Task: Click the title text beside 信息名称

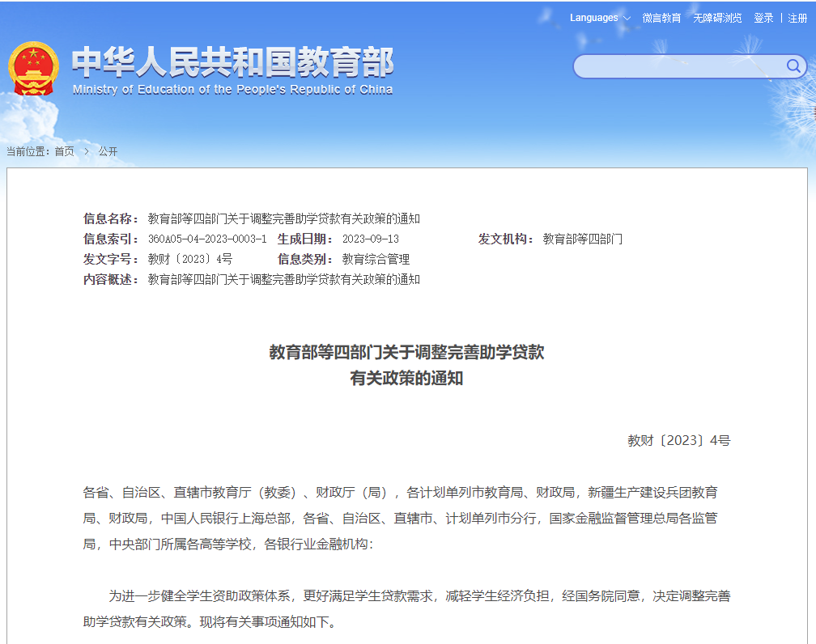Action: 283,219
